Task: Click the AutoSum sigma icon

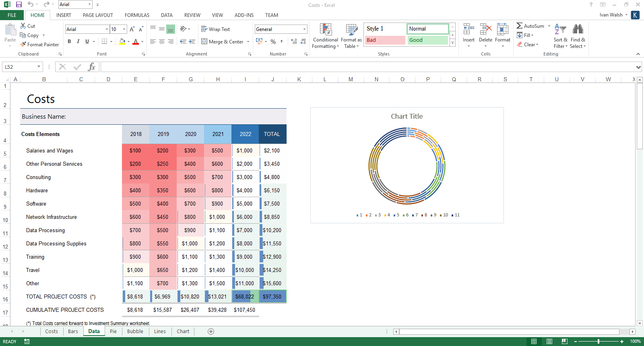Action: click(x=520, y=26)
